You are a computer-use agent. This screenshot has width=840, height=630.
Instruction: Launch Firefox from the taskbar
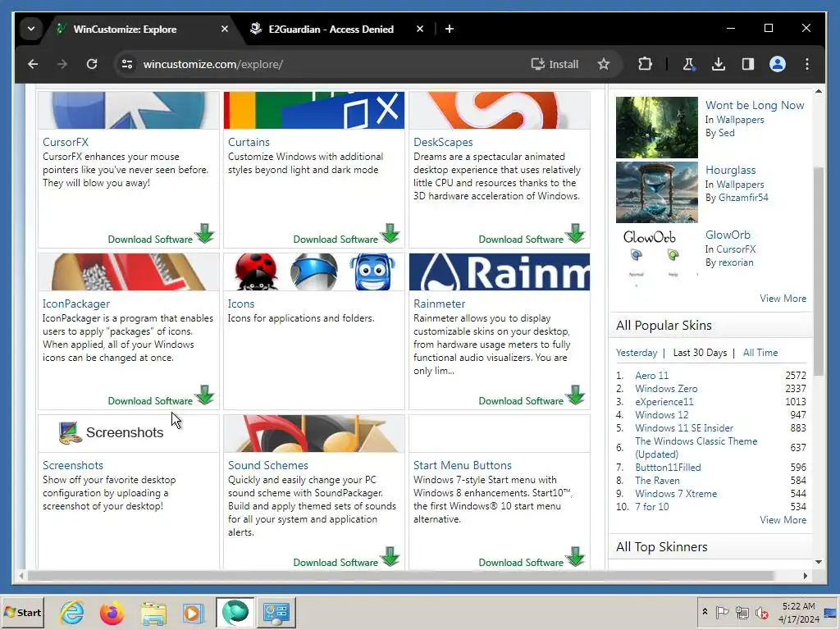pyautogui.click(x=112, y=612)
